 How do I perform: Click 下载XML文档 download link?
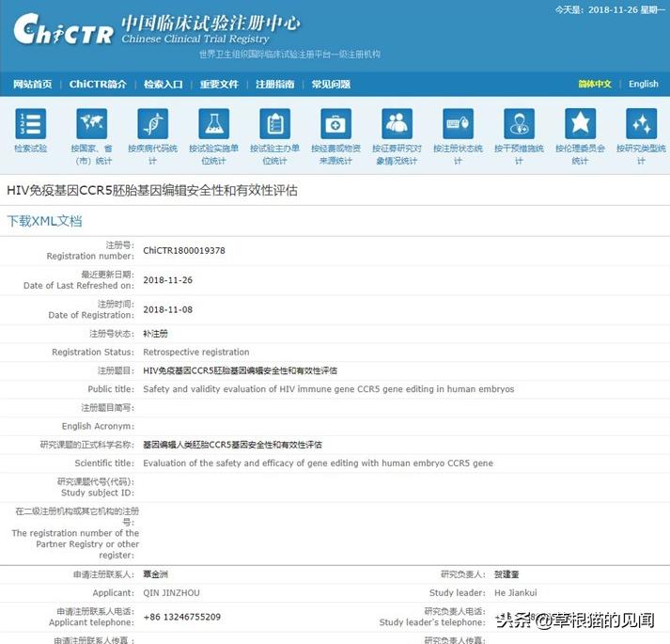(x=44, y=221)
